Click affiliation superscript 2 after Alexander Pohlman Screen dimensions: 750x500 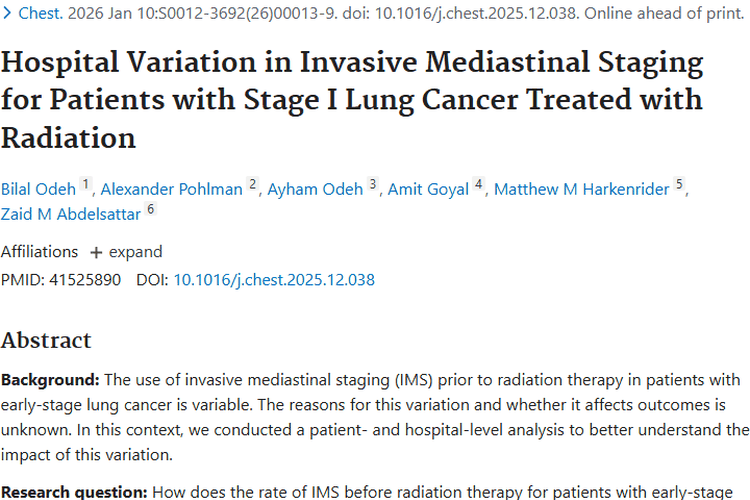coord(253,185)
